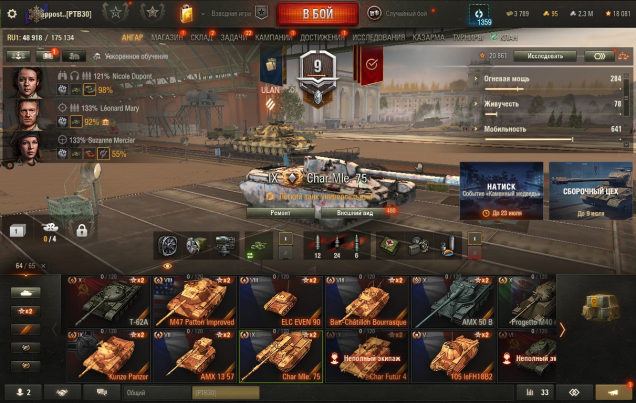Viewport: 636px width, 403px height.
Task: Toggle the elite vehicle stripe filter
Action: [25, 330]
